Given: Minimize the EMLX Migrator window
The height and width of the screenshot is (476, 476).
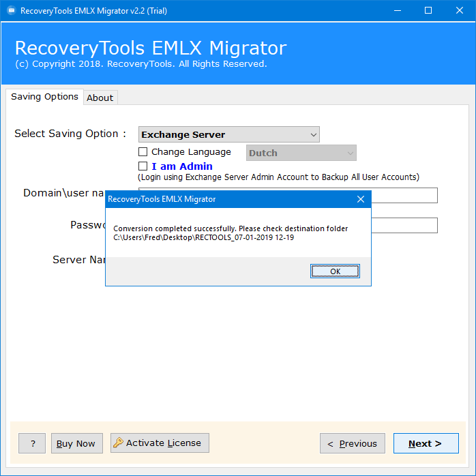Looking at the screenshot, I should point(398,11).
